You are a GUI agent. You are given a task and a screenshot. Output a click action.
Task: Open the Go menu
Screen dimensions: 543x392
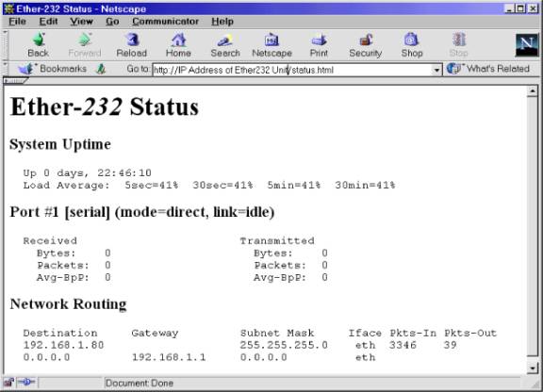tap(112, 22)
